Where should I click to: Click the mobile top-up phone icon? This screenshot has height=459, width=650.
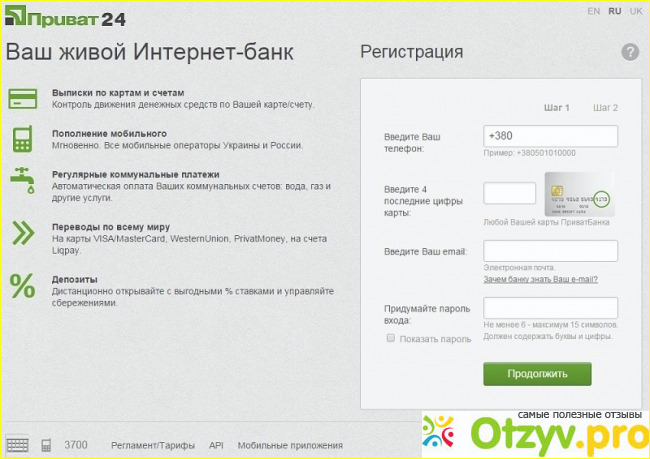pyautogui.click(x=22, y=139)
